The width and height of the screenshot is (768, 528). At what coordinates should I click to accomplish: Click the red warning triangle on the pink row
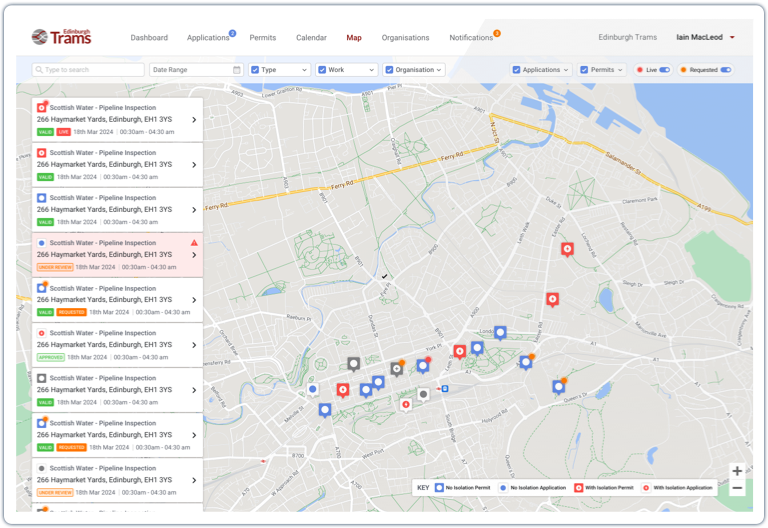194,242
